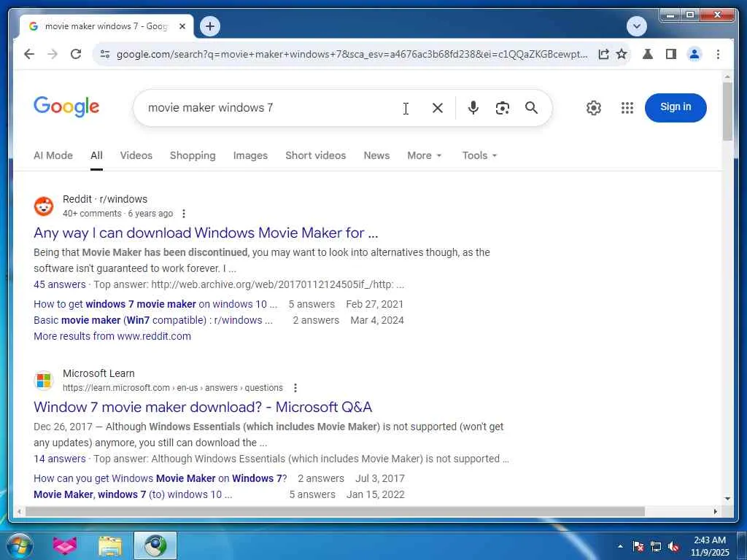Open network status tray icon

click(x=656, y=547)
